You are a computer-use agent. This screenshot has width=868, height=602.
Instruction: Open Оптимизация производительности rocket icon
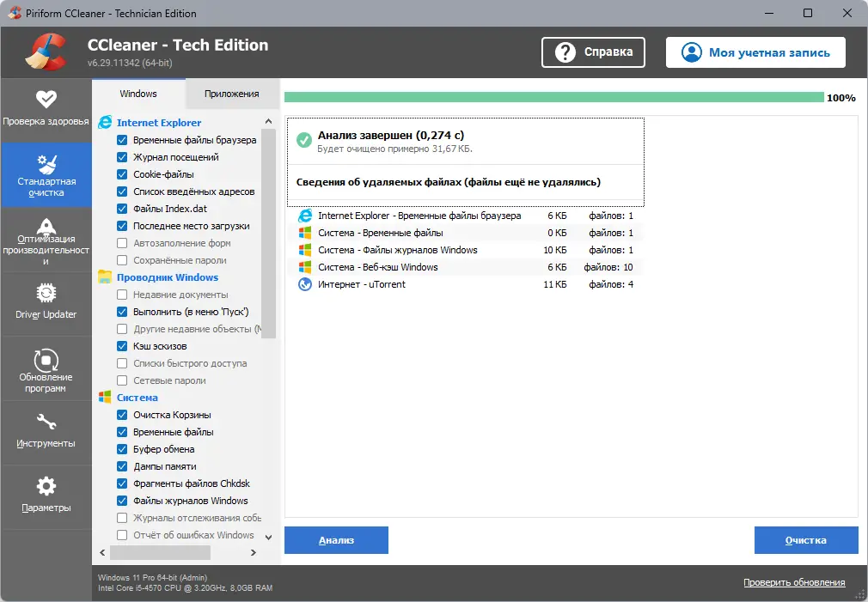click(x=46, y=226)
